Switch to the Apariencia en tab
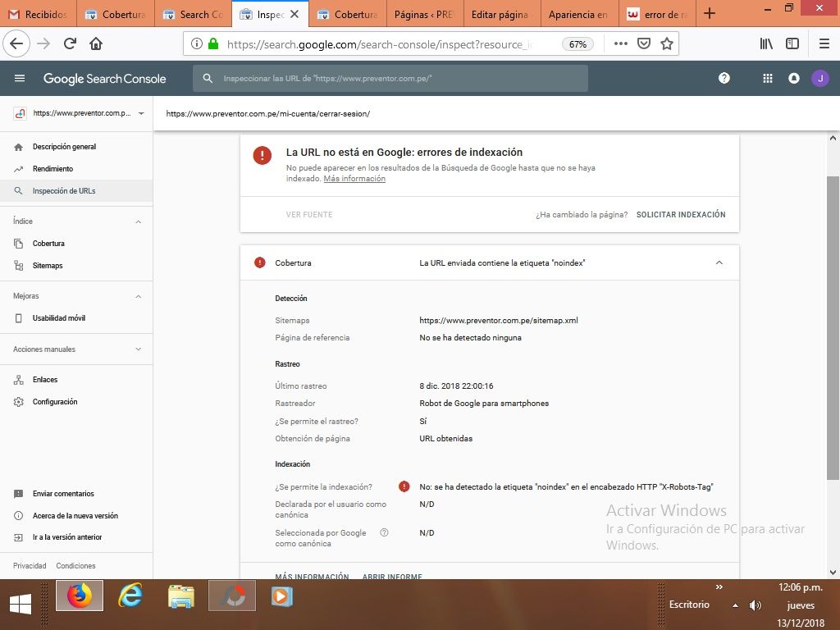 coord(580,14)
